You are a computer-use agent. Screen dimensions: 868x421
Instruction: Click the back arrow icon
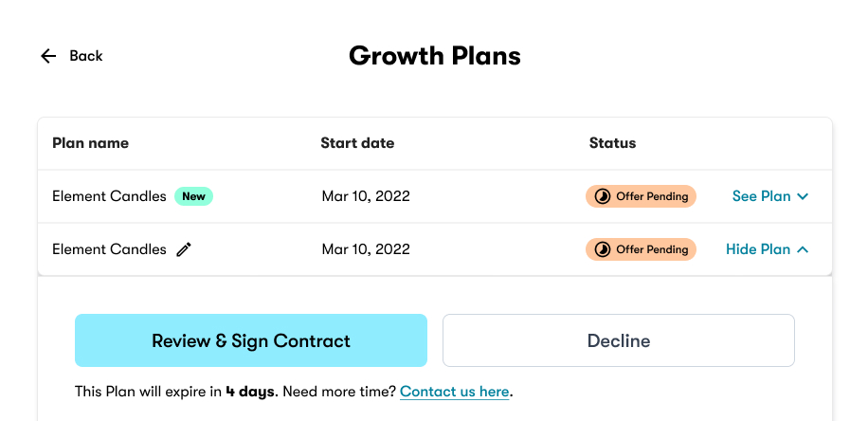click(x=48, y=56)
